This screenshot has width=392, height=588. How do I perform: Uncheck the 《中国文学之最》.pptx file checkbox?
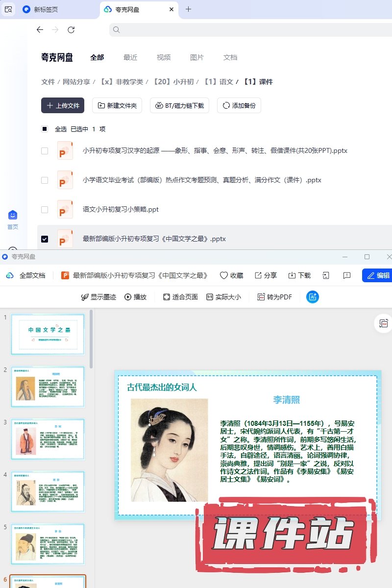pos(45,239)
